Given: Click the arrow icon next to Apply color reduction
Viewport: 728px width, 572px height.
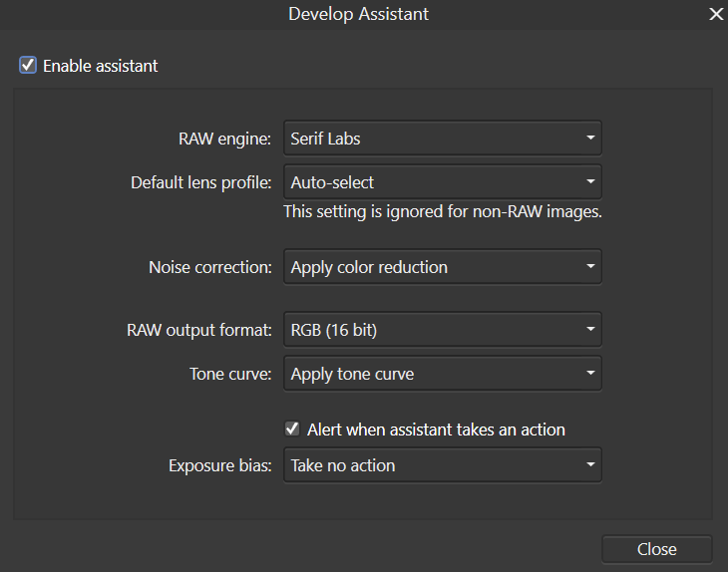Looking at the screenshot, I should [590, 266].
